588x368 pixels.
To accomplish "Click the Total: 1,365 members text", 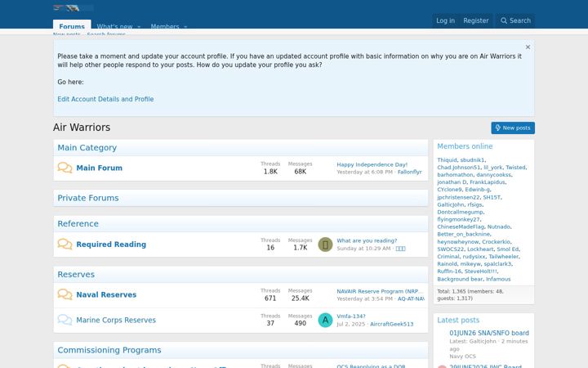I will coord(470,294).
